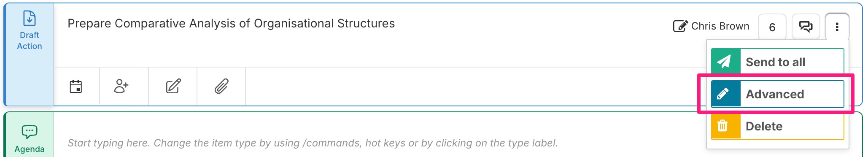The image size is (868, 157).
Task: Choose Send to all menu option
Action: click(x=778, y=62)
